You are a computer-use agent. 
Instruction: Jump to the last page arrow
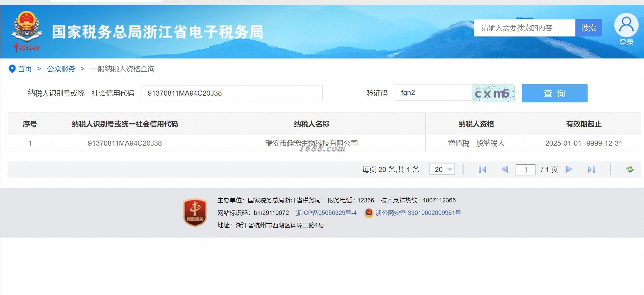coord(591,169)
